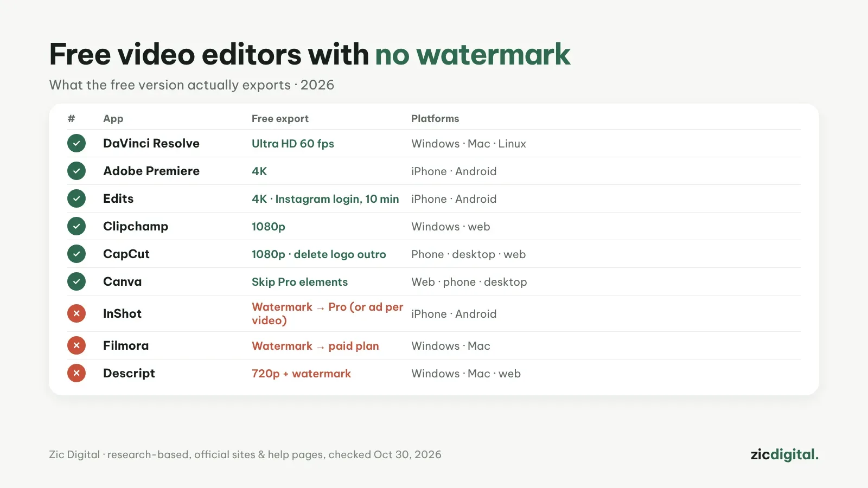This screenshot has height=488, width=868.
Task: Click the footer source note 'Zic Digital · research-based'
Action: point(245,454)
